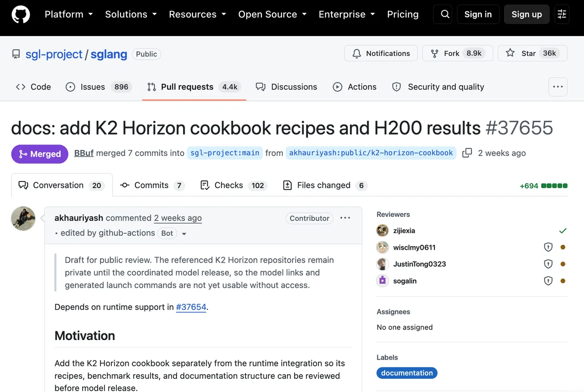Star the sglang repository
Screen dimensions: 584x392
coord(532,53)
